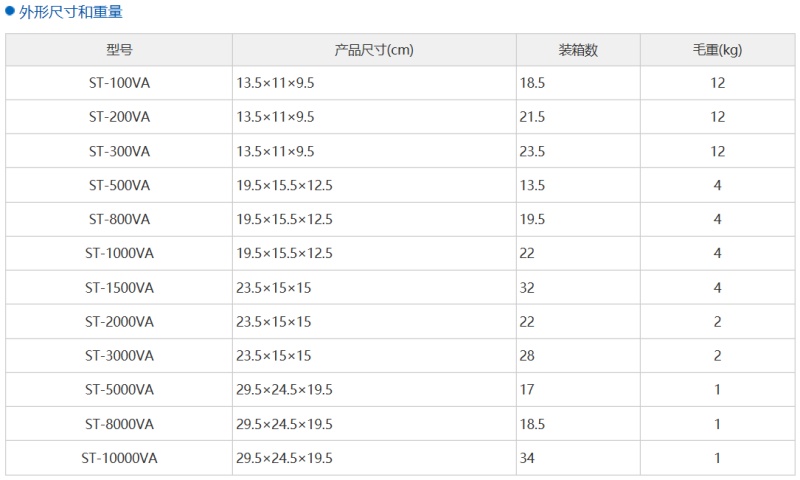Viewport: 800px width, 480px height.
Task: Select the 产品尺寸(cm) column header
Action: tap(374, 50)
